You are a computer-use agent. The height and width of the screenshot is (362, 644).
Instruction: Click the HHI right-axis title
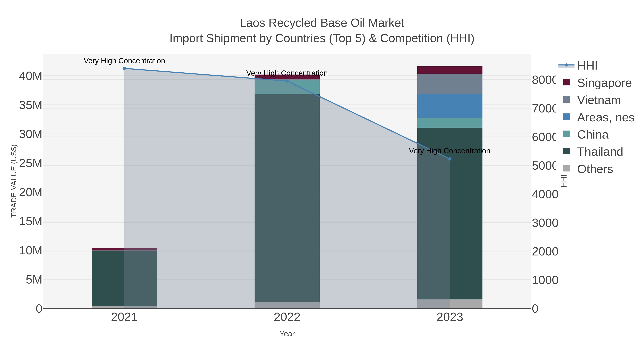click(564, 181)
